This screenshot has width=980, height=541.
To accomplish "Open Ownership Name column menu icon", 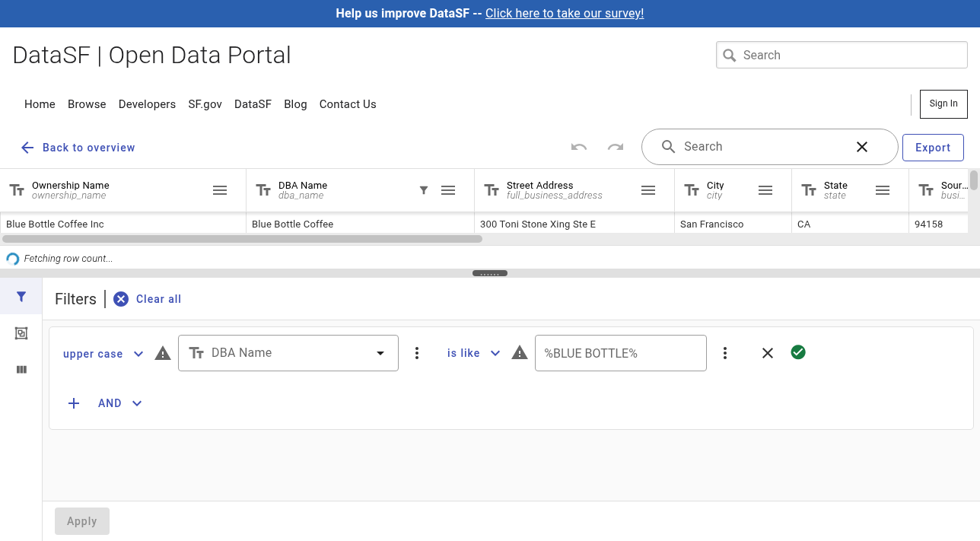I will click(x=220, y=190).
